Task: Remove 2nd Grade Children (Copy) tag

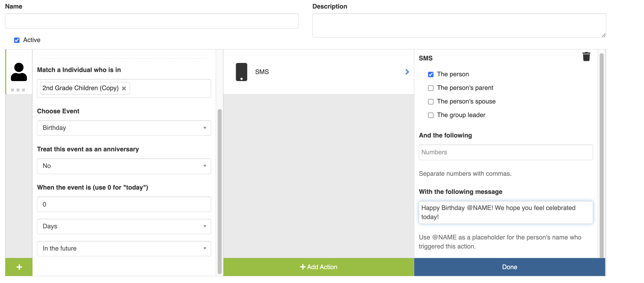Action: pos(124,88)
